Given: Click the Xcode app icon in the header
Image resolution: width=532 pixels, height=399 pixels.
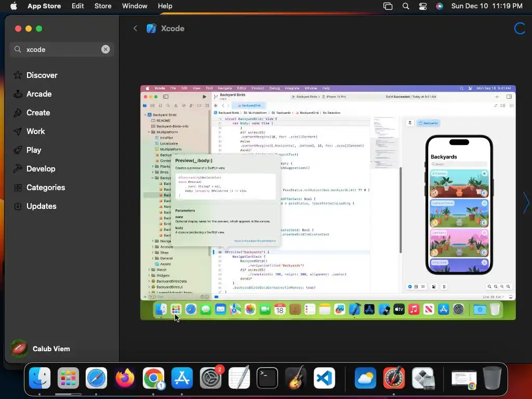Looking at the screenshot, I should tap(151, 29).
